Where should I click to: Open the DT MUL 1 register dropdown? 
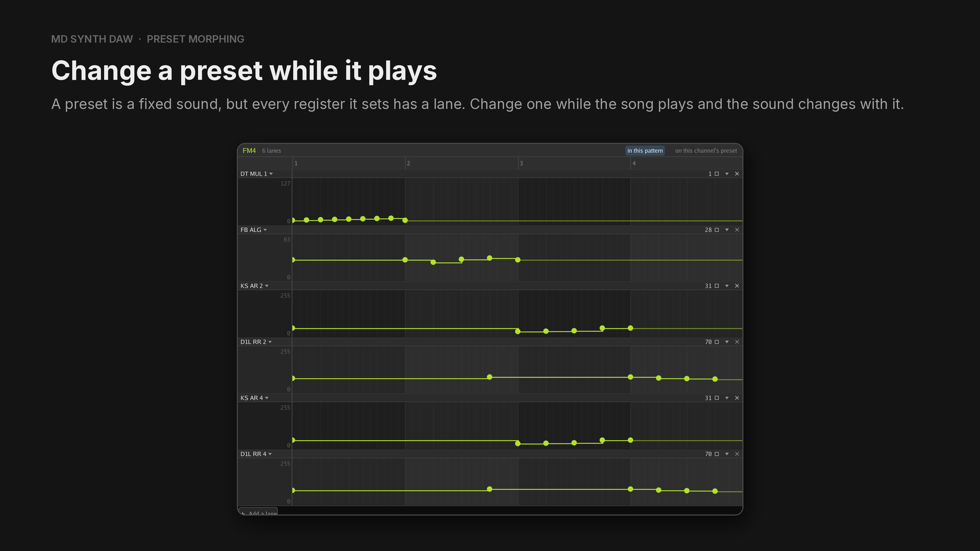(257, 174)
